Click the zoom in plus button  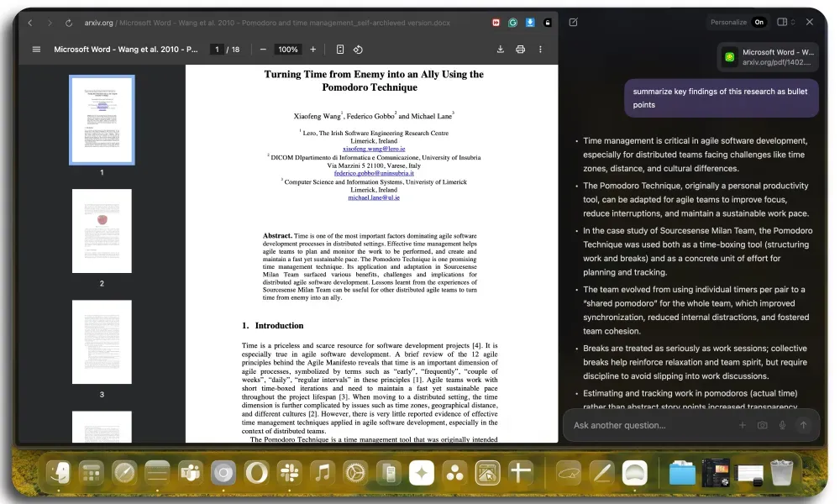tap(313, 50)
